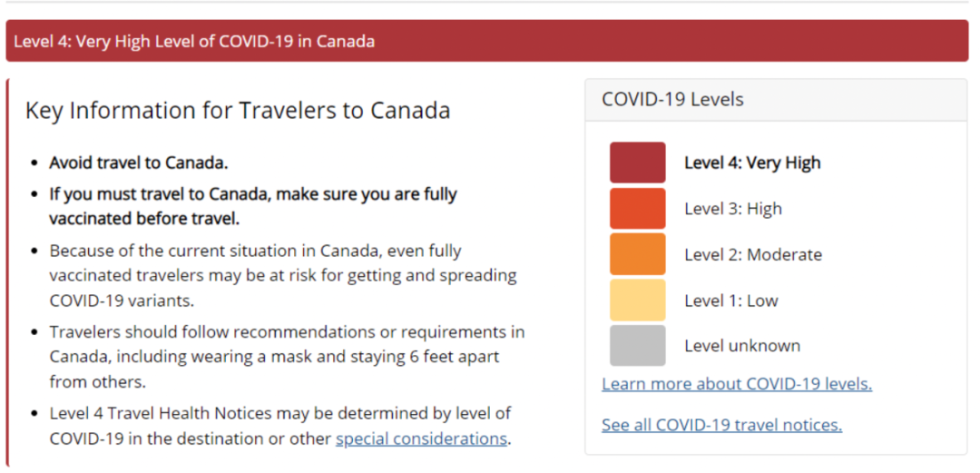Click the bold 'fully vaccinated before travel' bullet
This screenshot has height=473, width=980.
click(x=253, y=206)
